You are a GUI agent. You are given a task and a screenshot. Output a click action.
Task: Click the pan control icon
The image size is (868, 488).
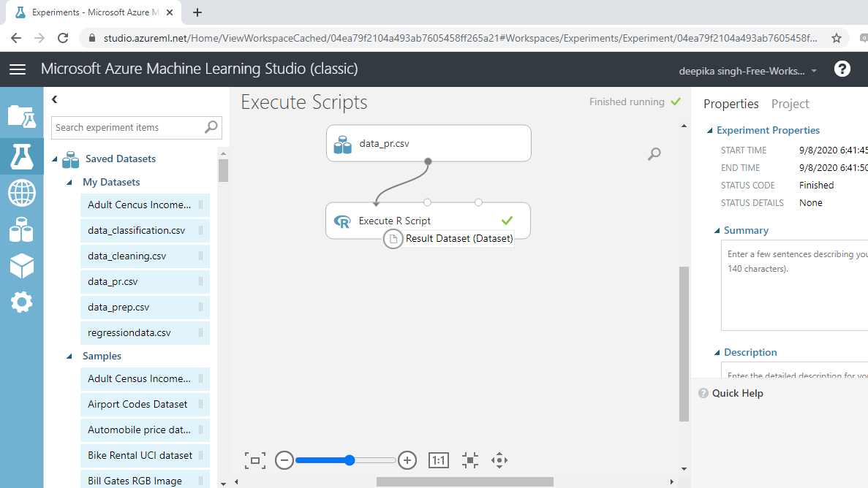point(499,460)
